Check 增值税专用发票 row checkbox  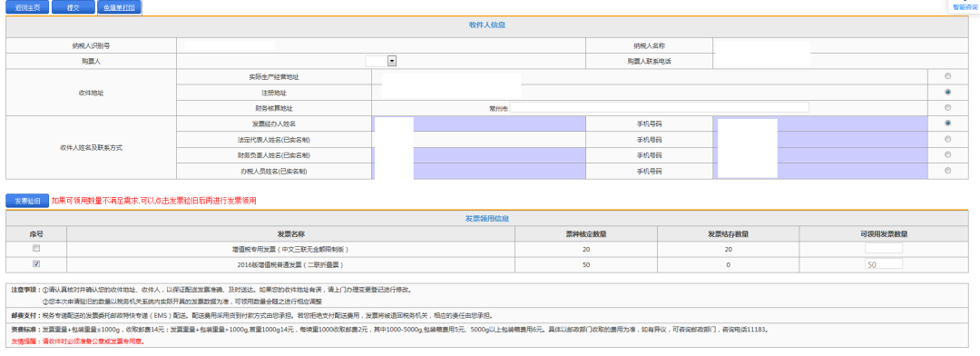point(36,249)
